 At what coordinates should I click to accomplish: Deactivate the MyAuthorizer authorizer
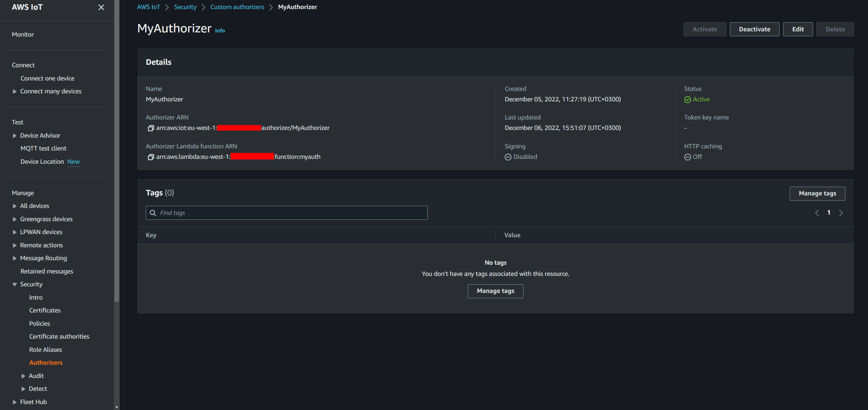754,29
